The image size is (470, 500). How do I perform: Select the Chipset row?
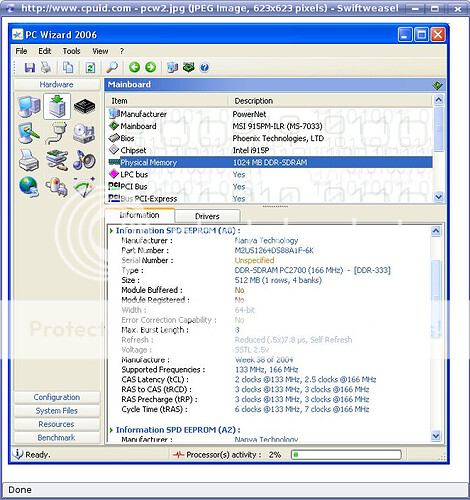(269, 150)
